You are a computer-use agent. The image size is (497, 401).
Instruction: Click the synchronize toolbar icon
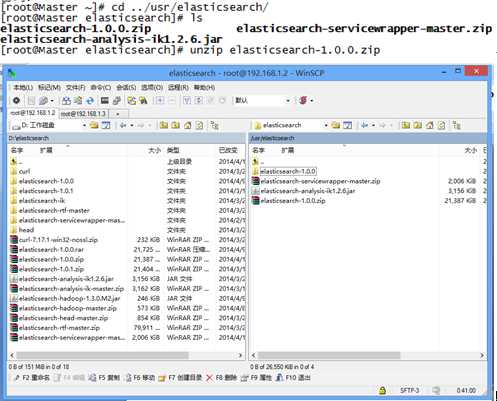coord(78,100)
